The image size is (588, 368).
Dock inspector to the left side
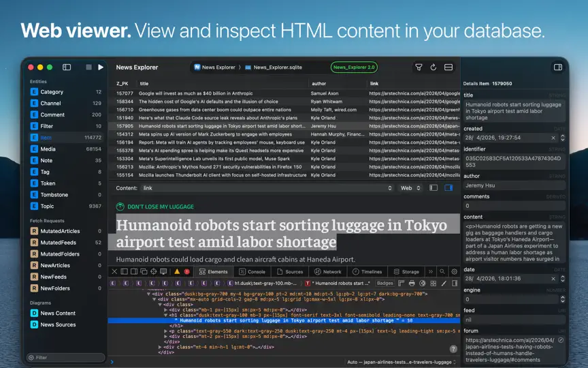[124, 271]
